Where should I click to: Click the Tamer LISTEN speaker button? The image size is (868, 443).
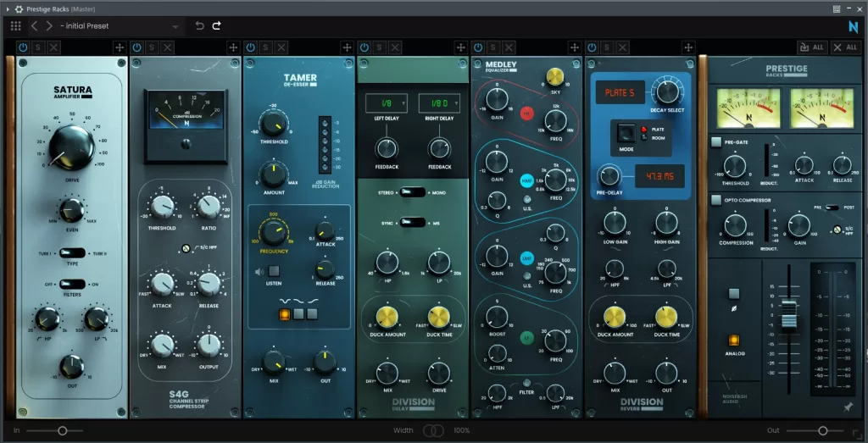click(x=274, y=272)
